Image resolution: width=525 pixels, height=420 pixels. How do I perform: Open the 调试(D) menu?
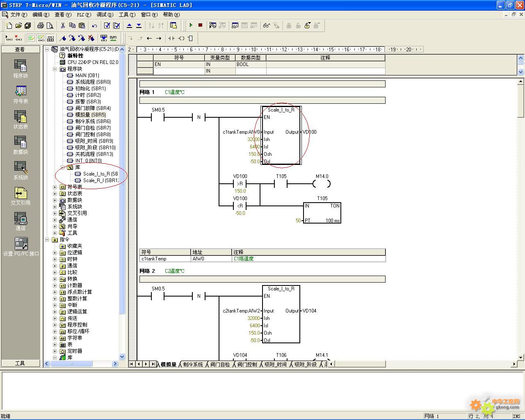(105, 14)
